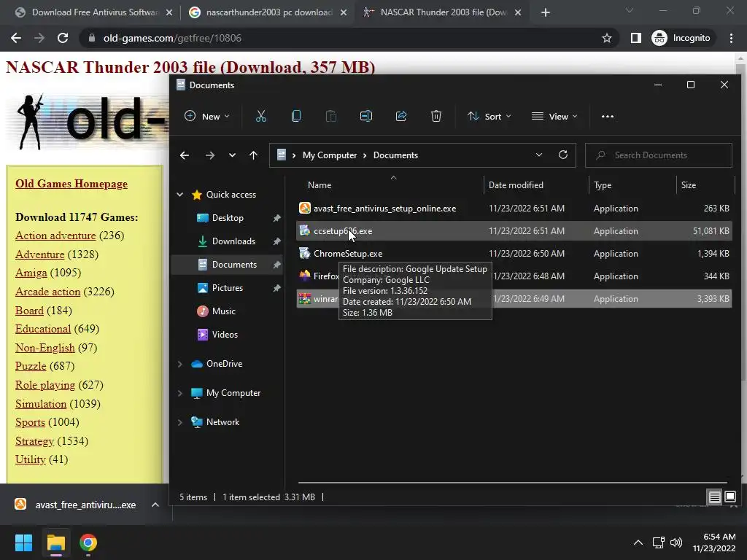Viewport: 747px width, 560px height.
Task: Open the Simulation category link
Action: (x=41, y=404)
